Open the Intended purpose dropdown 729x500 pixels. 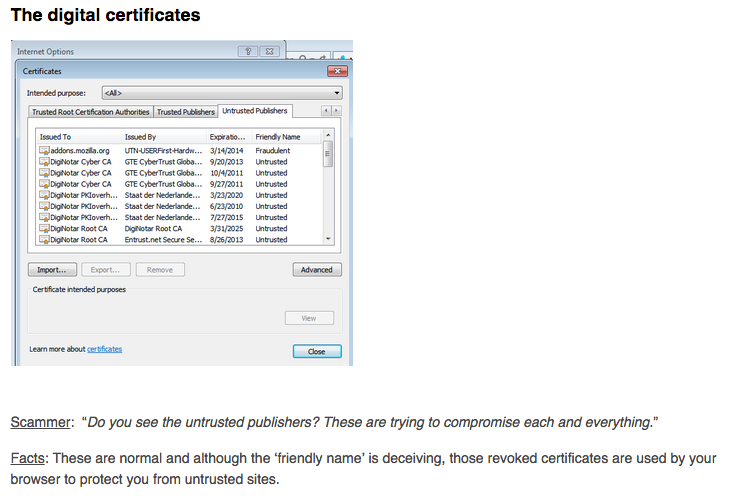pos(222,93)
